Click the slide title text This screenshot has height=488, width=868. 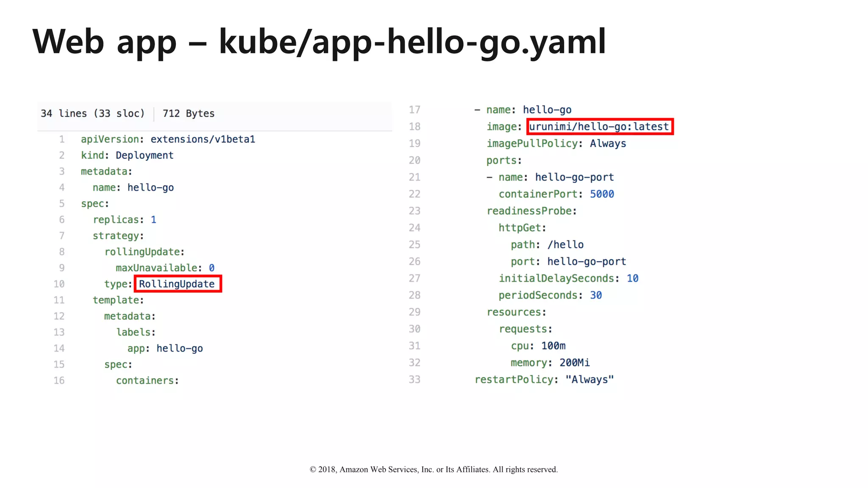coord(319,42)
